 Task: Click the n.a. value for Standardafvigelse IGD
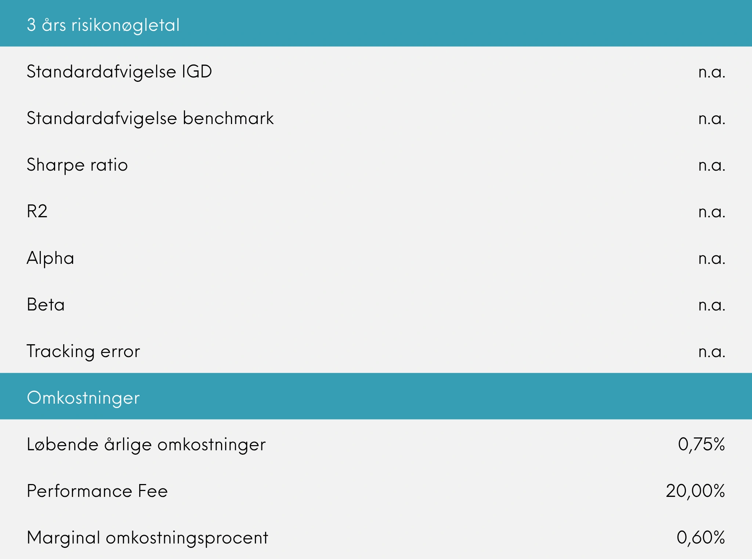[x=712, y=72]
